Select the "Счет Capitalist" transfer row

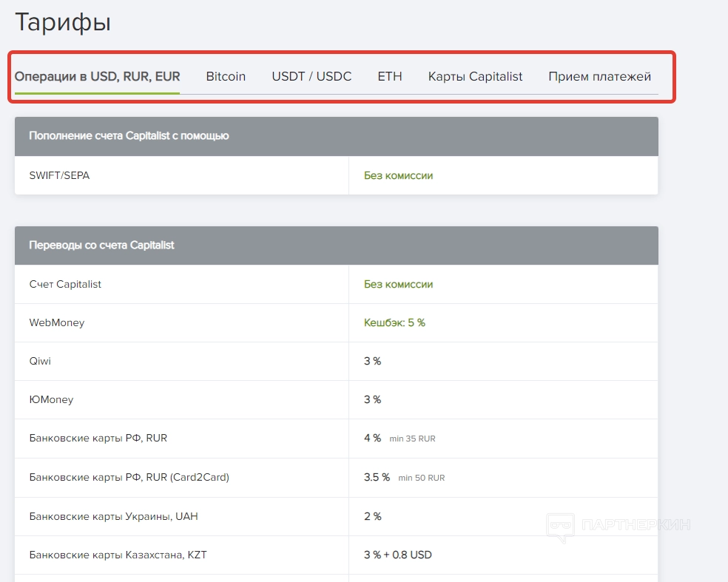point(65,285)
